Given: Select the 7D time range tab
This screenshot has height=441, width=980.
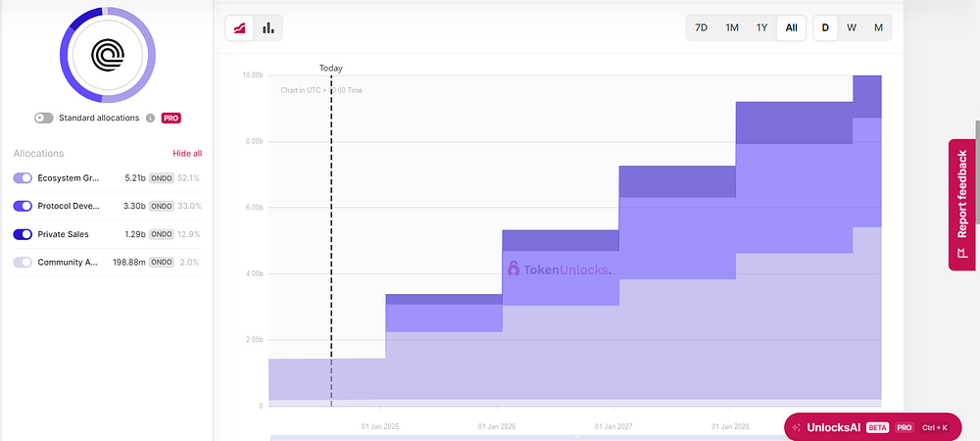Looking at the screenshot, I should (x=702, y=28).
